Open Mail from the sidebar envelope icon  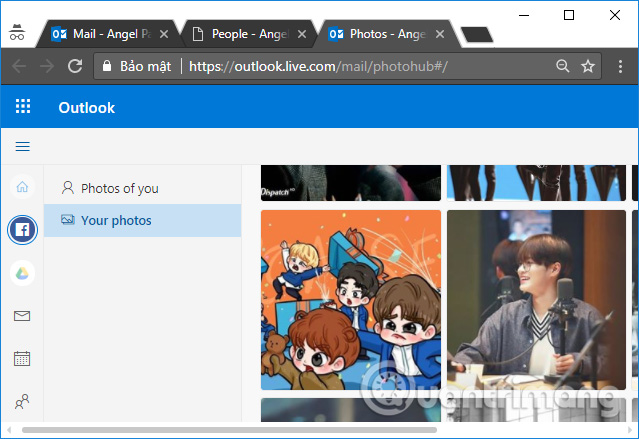22,316
